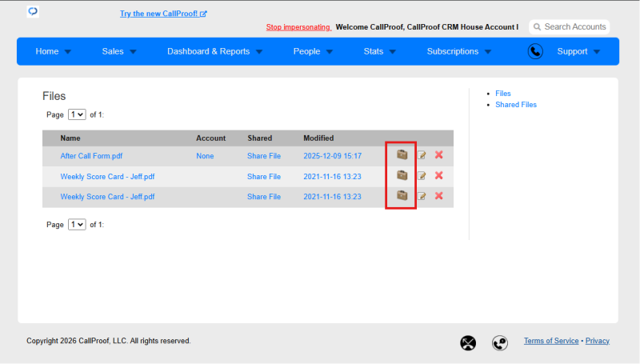Click Stop impersonating link

click(x=298, y=27)
